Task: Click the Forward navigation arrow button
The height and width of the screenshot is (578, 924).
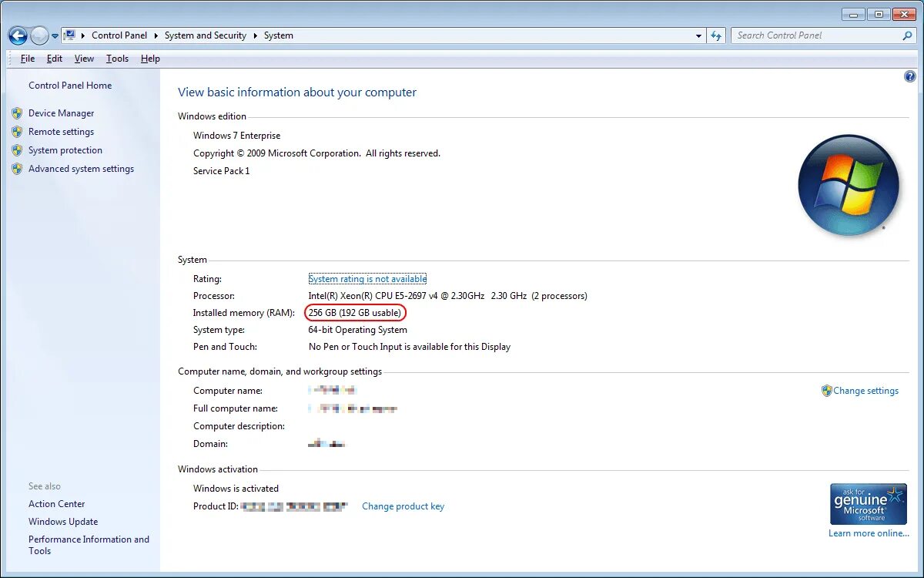Action: coord(39,35)
